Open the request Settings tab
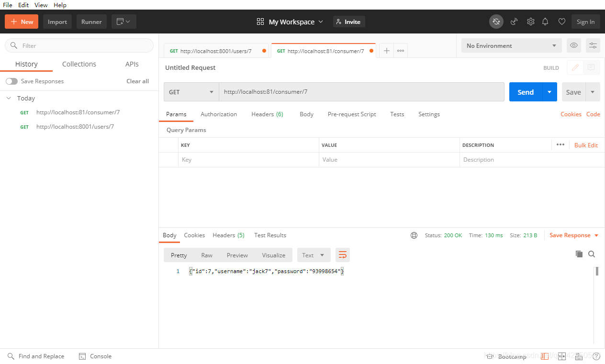605x364 pixels. tap(429, 114)
